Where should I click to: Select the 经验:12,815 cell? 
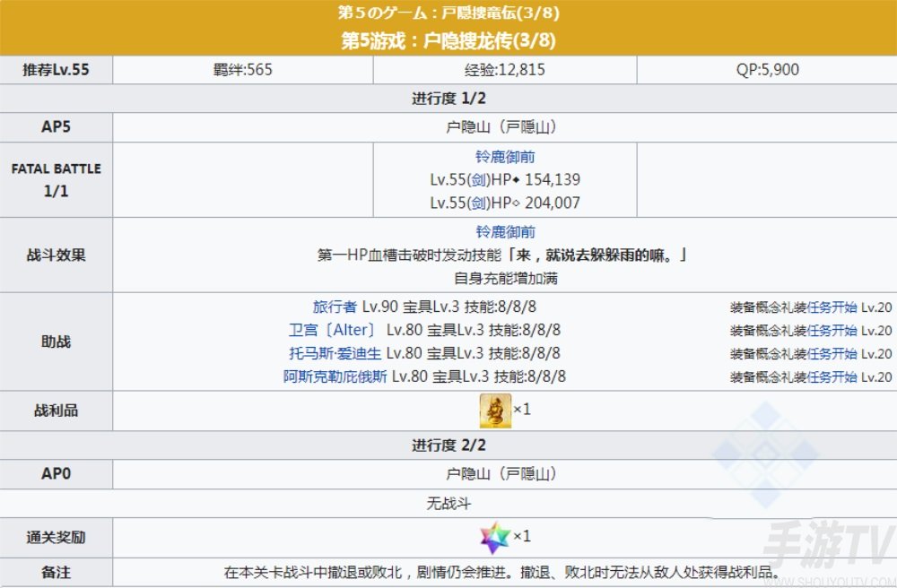point(505,70)
